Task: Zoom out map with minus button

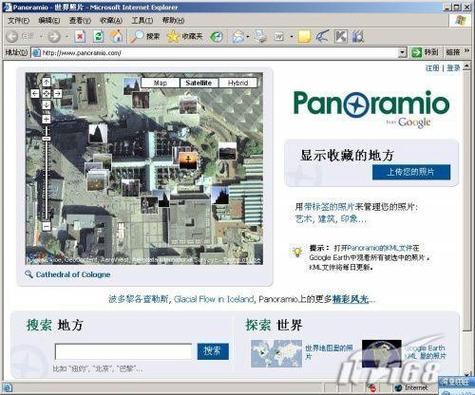Action: [x=46, y=227]
